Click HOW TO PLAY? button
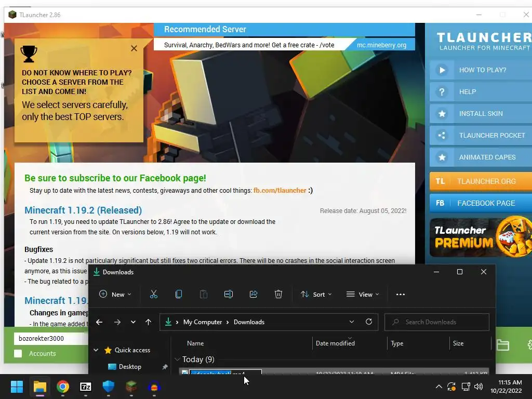Screen dimensions: 532x399 [481, 70]
